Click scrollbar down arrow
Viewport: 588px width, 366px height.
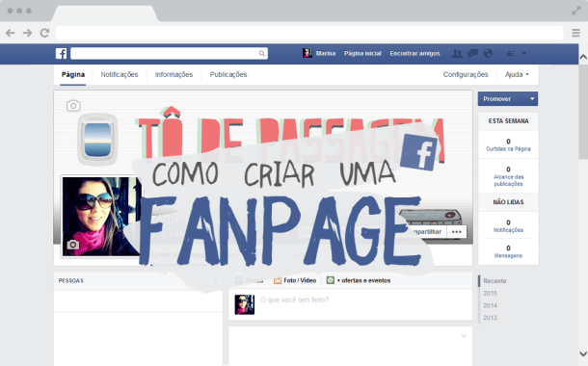(x=583, y=353)
